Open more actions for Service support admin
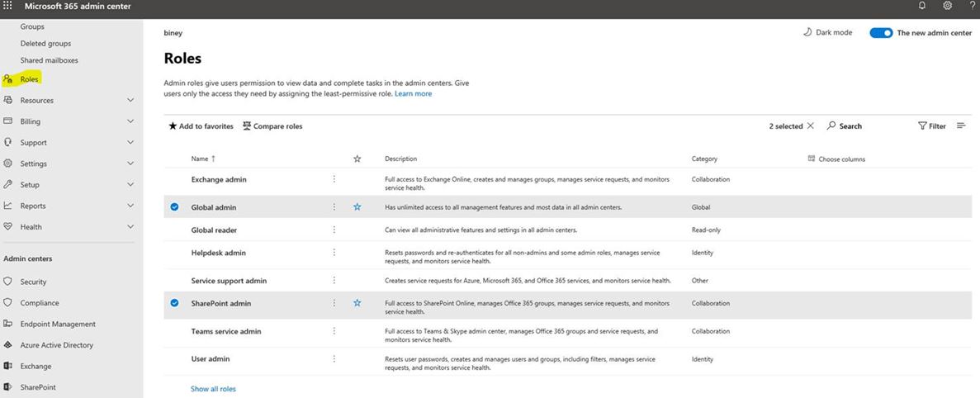 [x=334, y=281]
